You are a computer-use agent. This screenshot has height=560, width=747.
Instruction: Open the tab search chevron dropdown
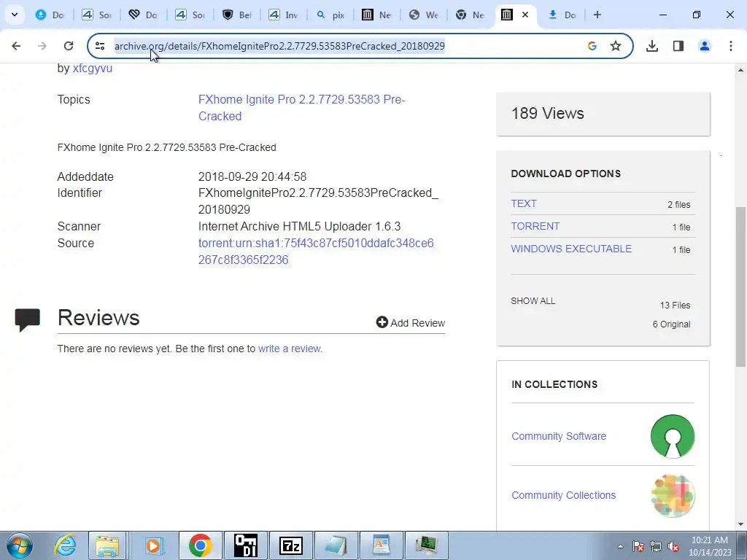(15, 15)
